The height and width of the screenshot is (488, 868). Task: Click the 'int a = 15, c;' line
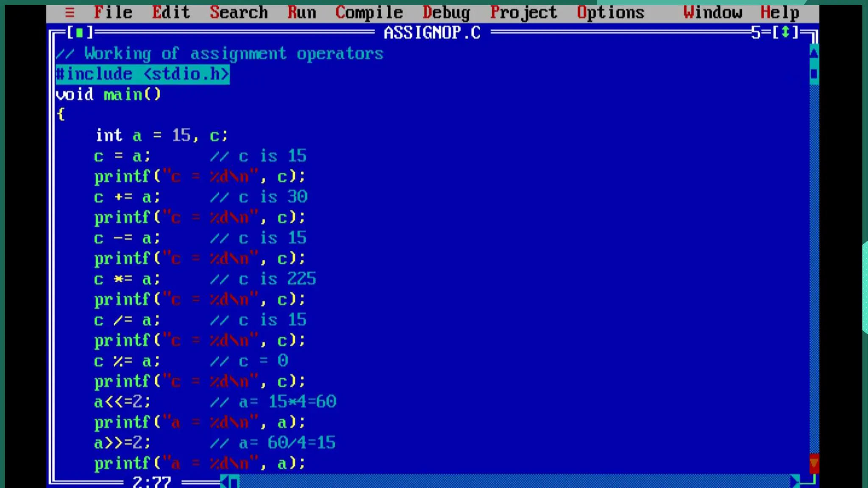[162, 136]
